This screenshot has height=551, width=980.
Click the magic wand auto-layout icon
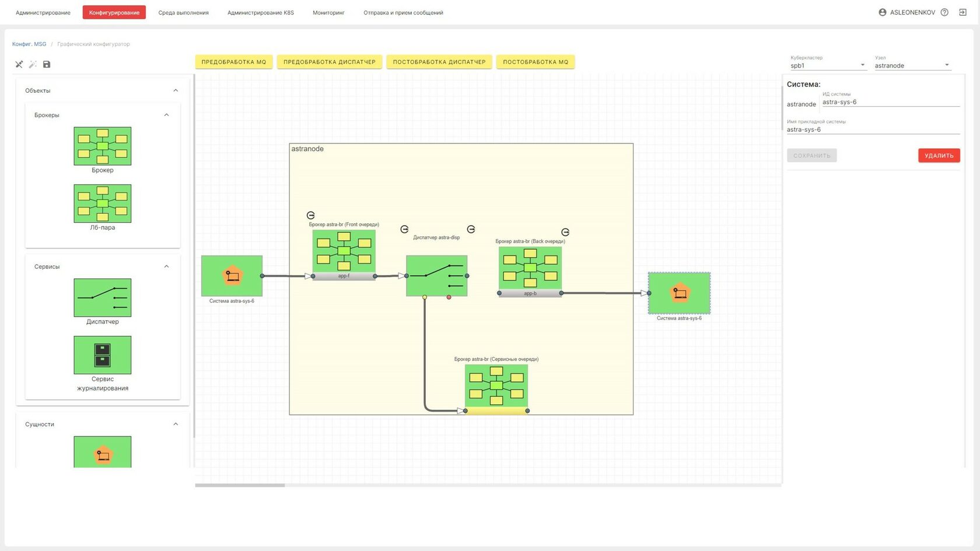tap(33, 64)
